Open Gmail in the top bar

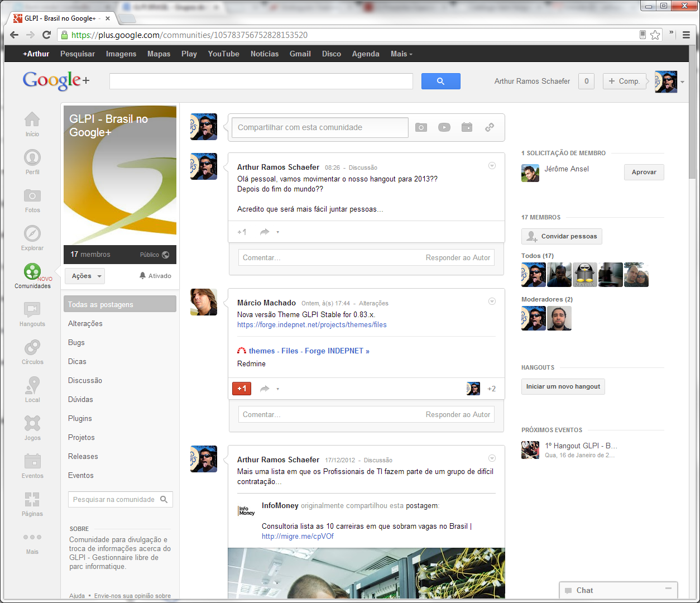(x=300, y=54)
